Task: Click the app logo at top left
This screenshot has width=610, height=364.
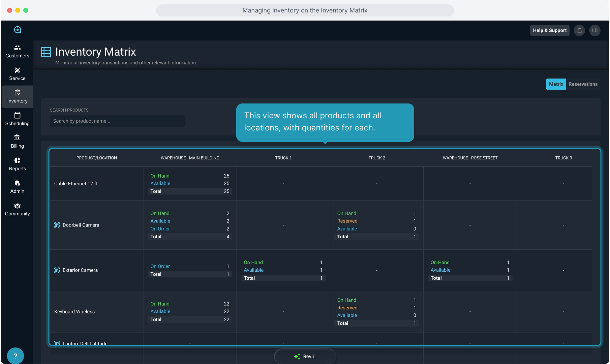Action: click(x=18, y=30)
